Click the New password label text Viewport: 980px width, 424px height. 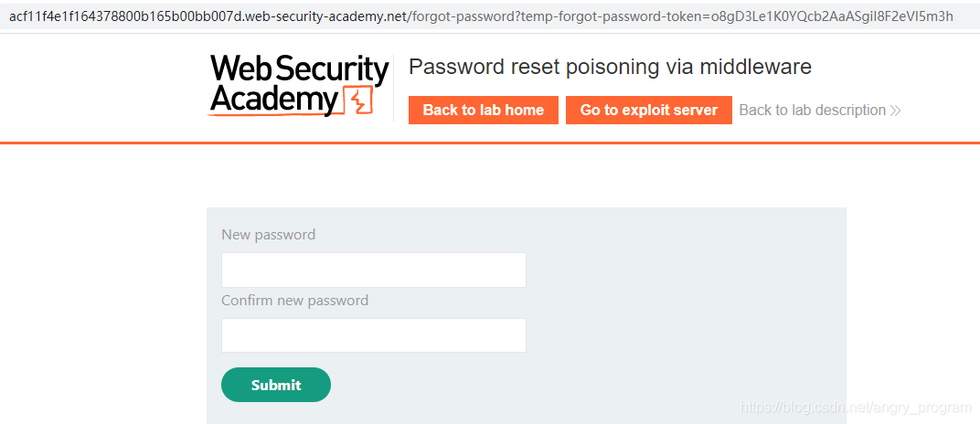click(x=268, y=235)
